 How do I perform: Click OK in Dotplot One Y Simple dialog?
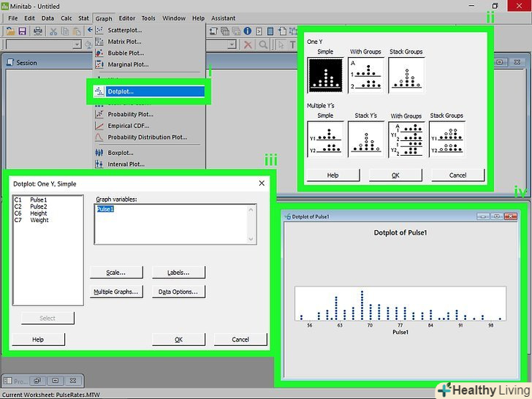(178, 339)
